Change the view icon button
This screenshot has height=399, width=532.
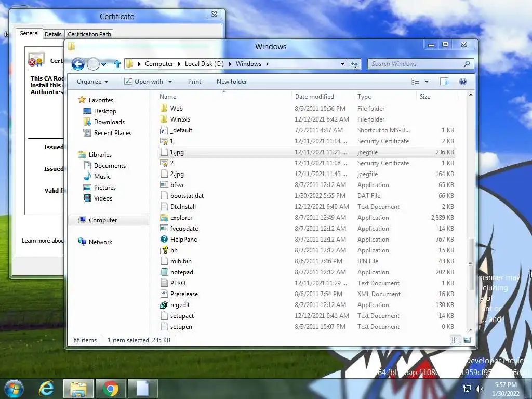tap(415, 82)
